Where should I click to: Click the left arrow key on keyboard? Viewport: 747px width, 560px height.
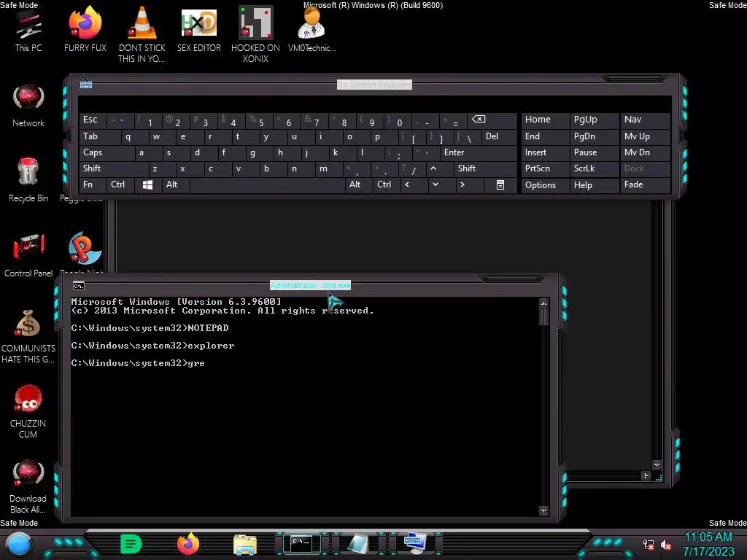pos(414,184)
